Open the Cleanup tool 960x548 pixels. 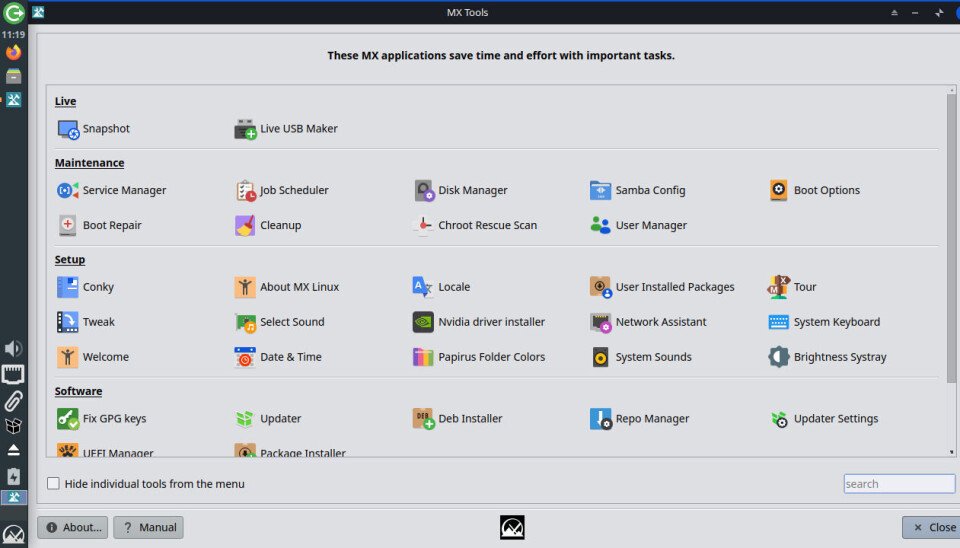coord(268,225)
